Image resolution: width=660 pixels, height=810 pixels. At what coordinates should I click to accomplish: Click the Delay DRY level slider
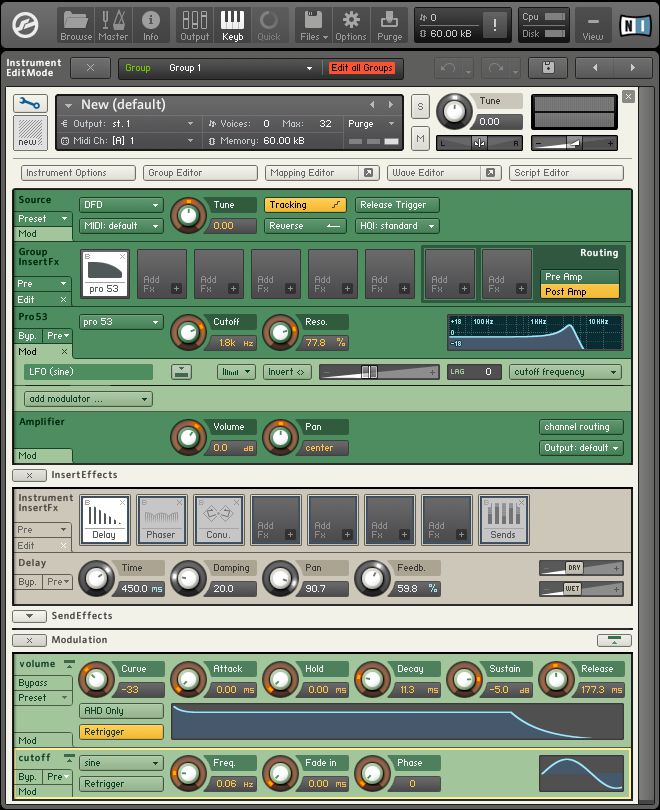581,568
